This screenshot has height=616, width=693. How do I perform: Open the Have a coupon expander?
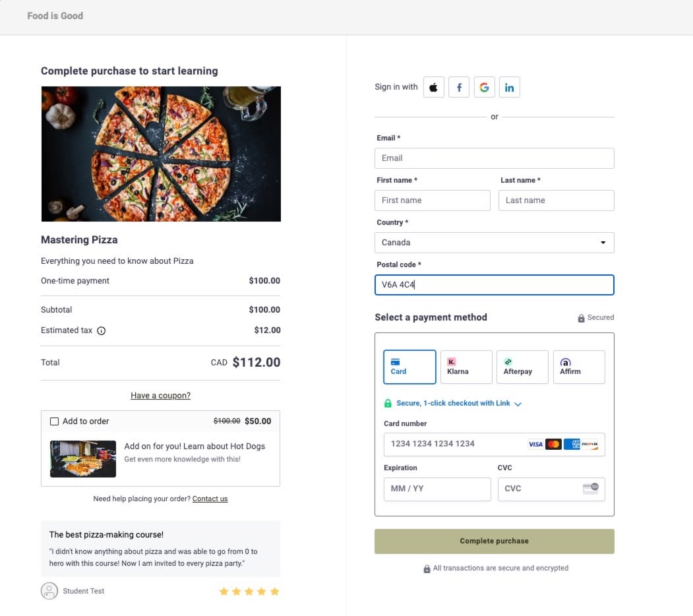click(160, 395)
